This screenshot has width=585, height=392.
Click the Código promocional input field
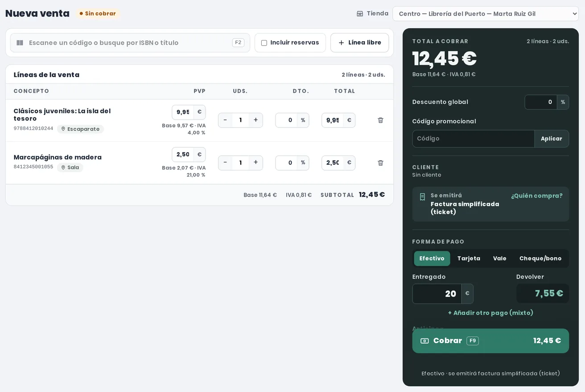tap(474, 139)
